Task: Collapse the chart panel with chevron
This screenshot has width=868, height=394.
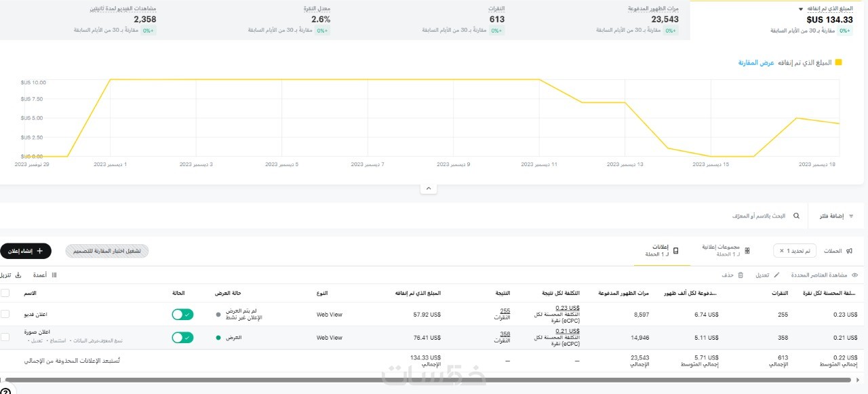Action: click(x=428, y=188)
